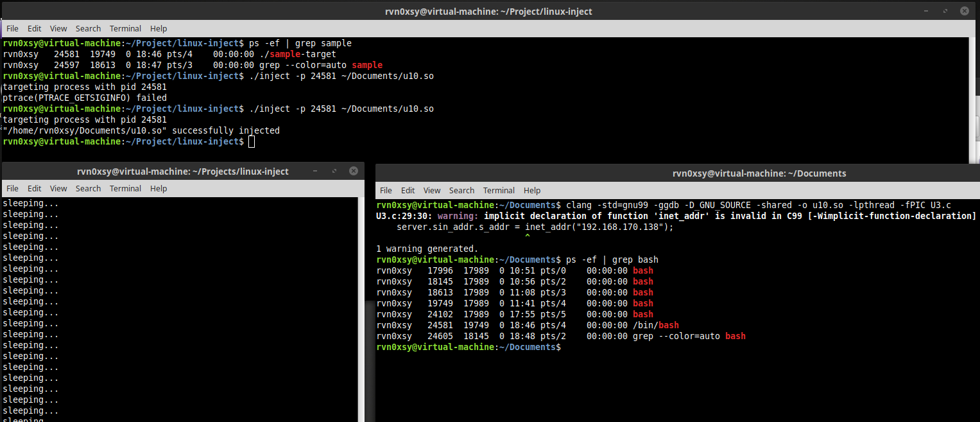Screen dimensions: 980x422
Task: Maximize the ~/Projects/linux-inject sleeping terminal
Action: coord(334,171)
